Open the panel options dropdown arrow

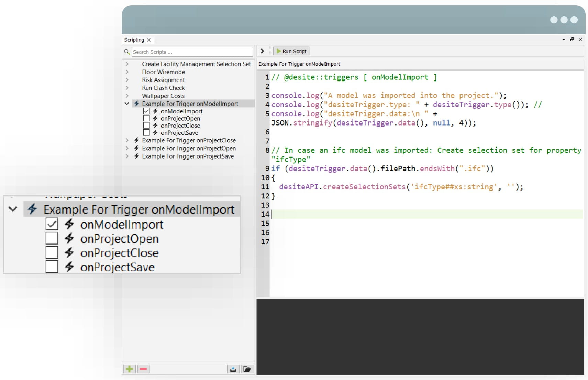point(564,40)
